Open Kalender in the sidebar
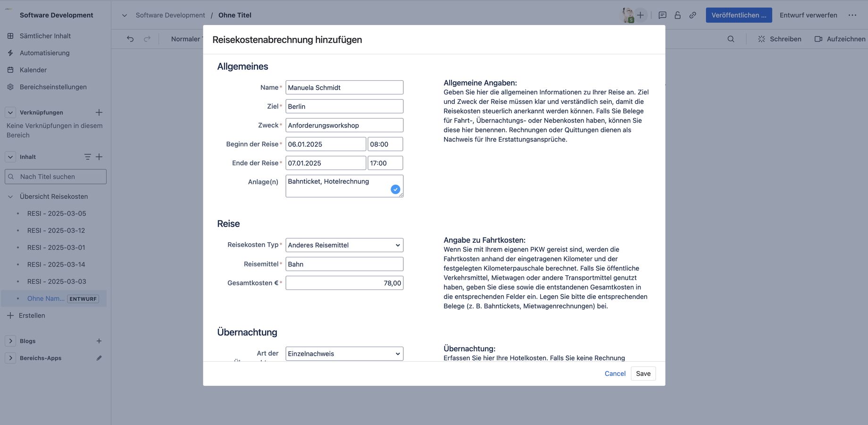This screenshot has width=868, height=425. 33,70
